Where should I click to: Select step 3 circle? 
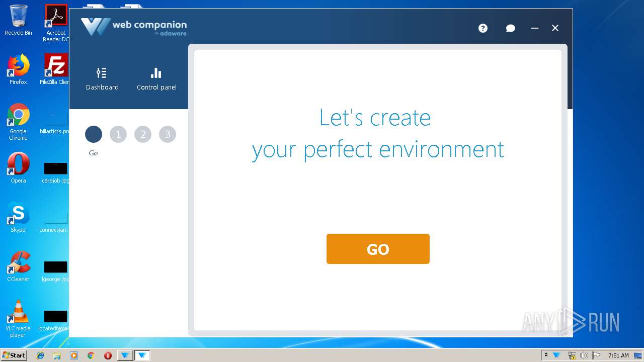[x=168, y=134]
